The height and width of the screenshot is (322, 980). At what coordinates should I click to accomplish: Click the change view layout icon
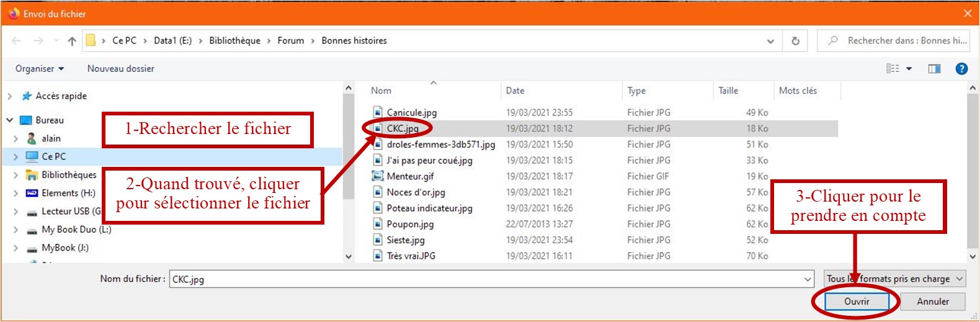click(893, 69)
